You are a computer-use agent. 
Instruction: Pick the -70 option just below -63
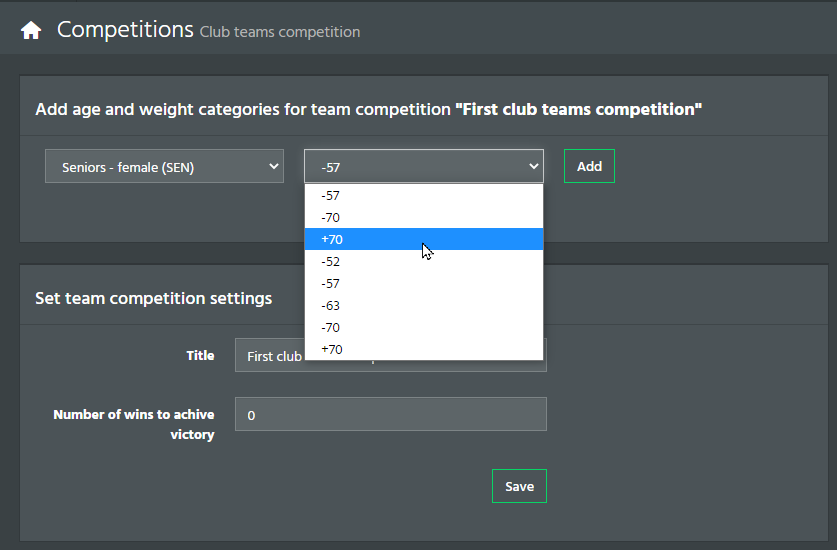(x=424, y=327)
